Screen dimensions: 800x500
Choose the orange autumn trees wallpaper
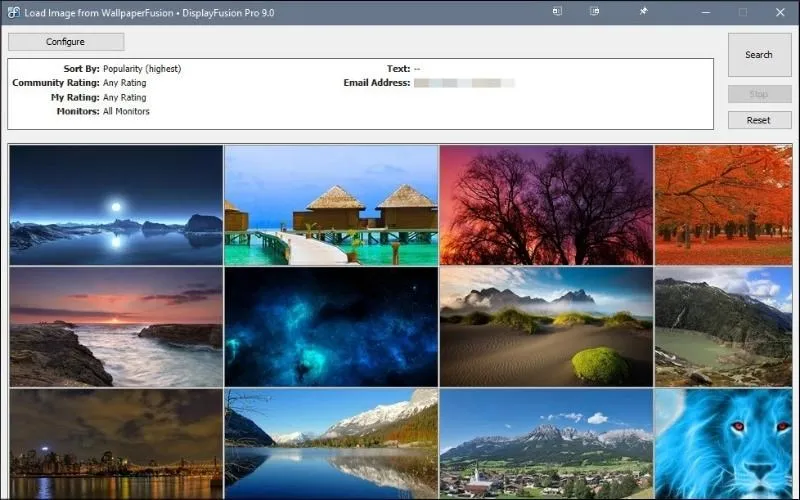(x=723, y=205)
